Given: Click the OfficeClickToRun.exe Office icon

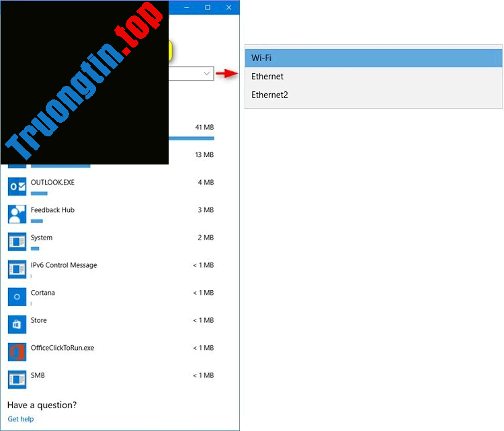Looking at the screenshot, I should click(17, 352).
